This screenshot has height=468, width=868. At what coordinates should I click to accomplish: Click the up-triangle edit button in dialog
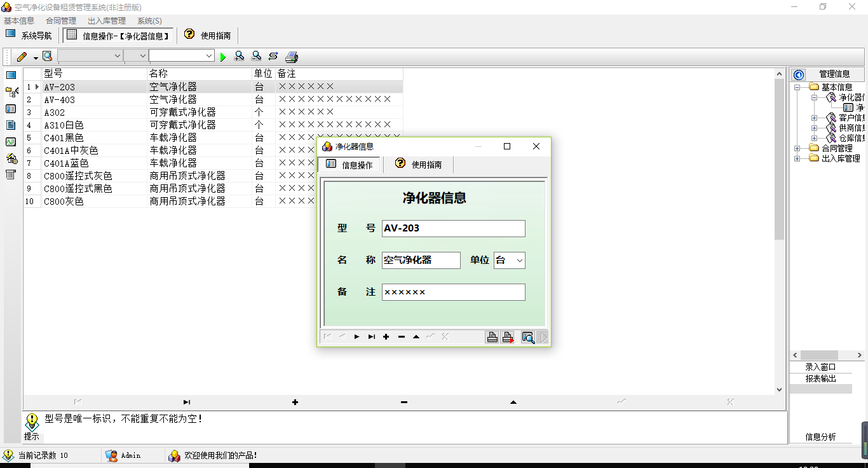[x=416, y=337]
